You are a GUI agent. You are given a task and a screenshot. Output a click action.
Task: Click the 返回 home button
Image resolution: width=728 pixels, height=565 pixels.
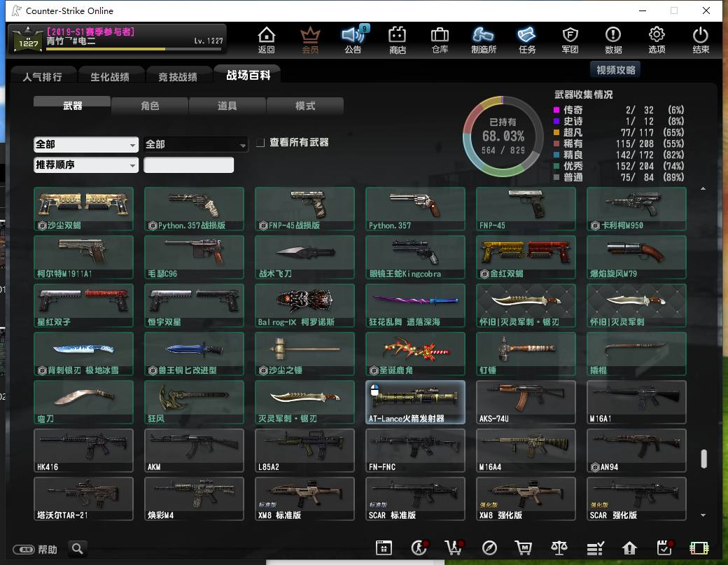(267, 40)
